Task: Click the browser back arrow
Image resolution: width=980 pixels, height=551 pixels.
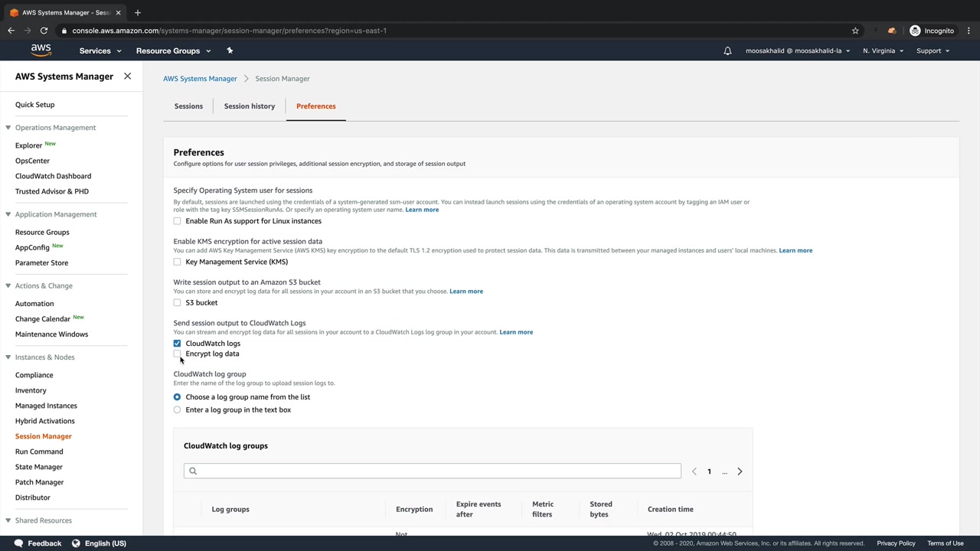Action: click(x=11, y=31)
